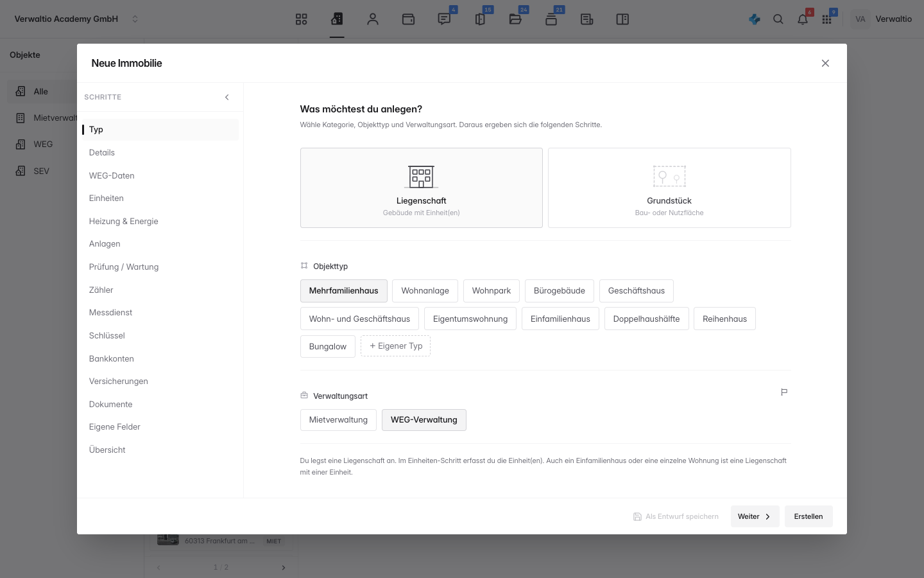Open the top navigation icon with badge 15
This screenshot has height=578, width=924.
point(480,19)
